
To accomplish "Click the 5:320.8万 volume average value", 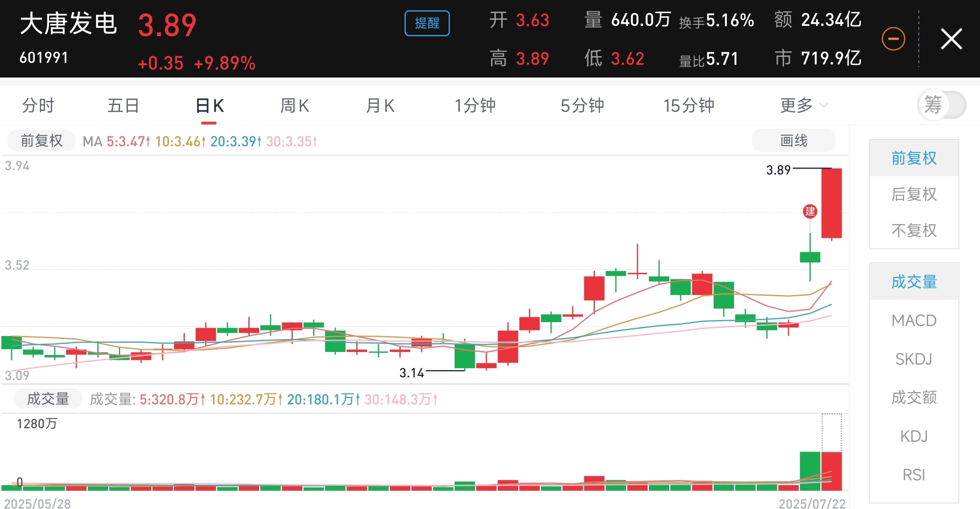I will [x=172, y=399].
